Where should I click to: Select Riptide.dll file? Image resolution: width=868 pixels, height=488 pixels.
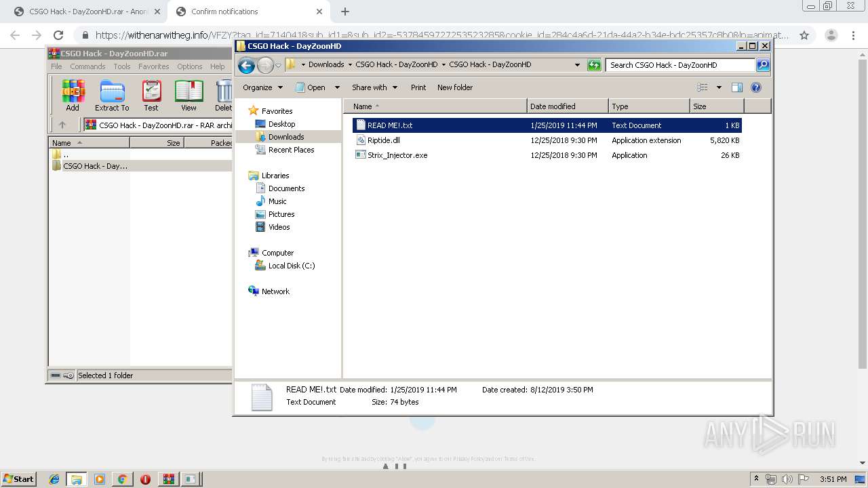pyautogui.click(x=547, y=140)
